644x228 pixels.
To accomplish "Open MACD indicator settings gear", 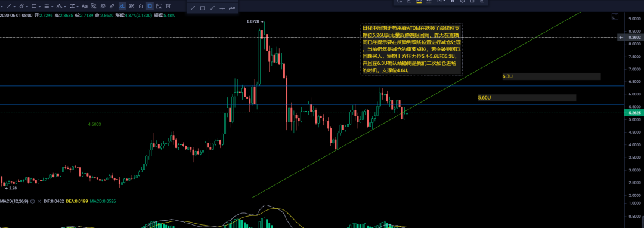I will 32,201.
